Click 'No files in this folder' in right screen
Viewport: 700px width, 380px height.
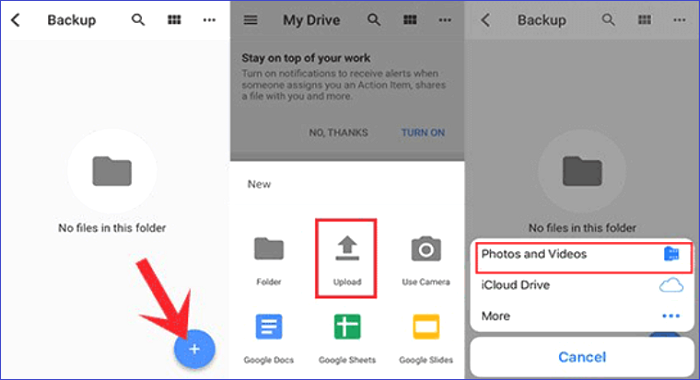(582, 228)
